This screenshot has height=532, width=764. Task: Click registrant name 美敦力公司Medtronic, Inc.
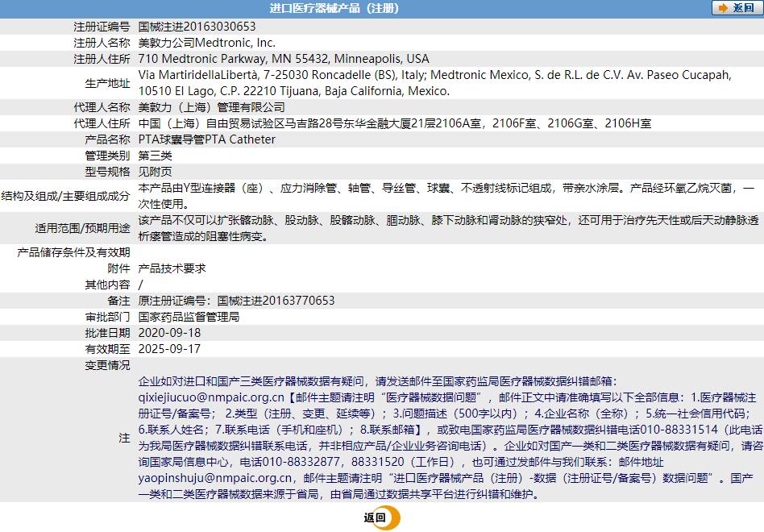pos(206,43)
